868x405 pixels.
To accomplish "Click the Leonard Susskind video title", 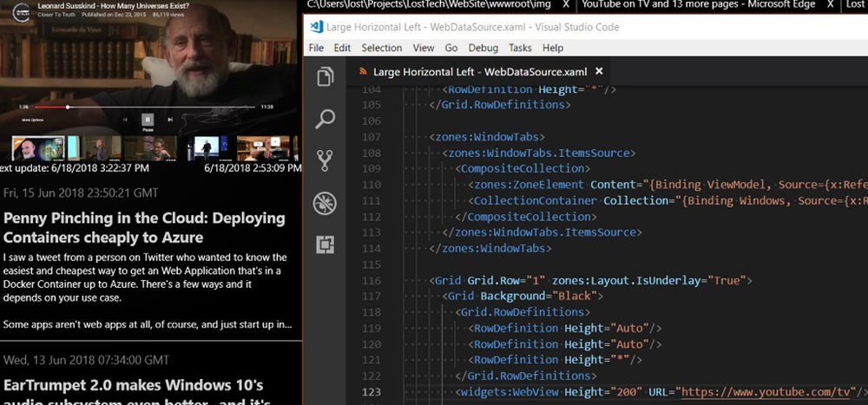I will (113, 6).
